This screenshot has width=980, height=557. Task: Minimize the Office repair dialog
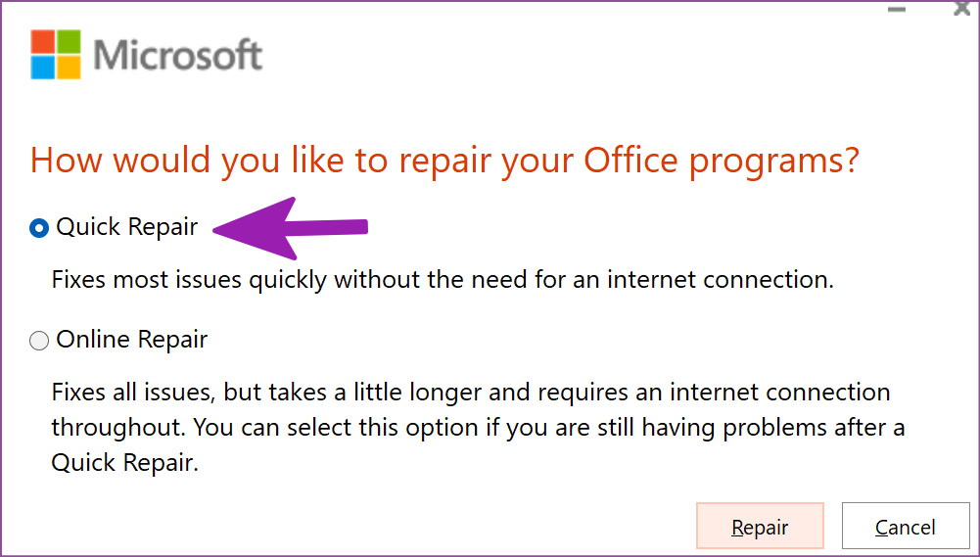[x=897, y=10]
